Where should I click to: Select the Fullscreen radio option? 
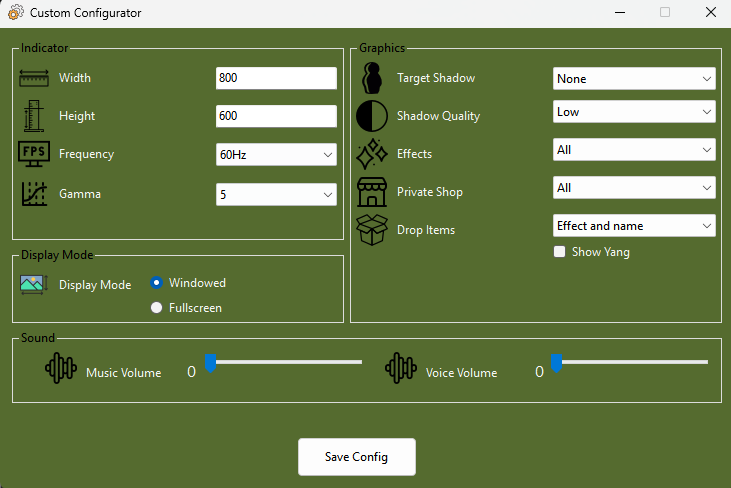tap(157, 308)
